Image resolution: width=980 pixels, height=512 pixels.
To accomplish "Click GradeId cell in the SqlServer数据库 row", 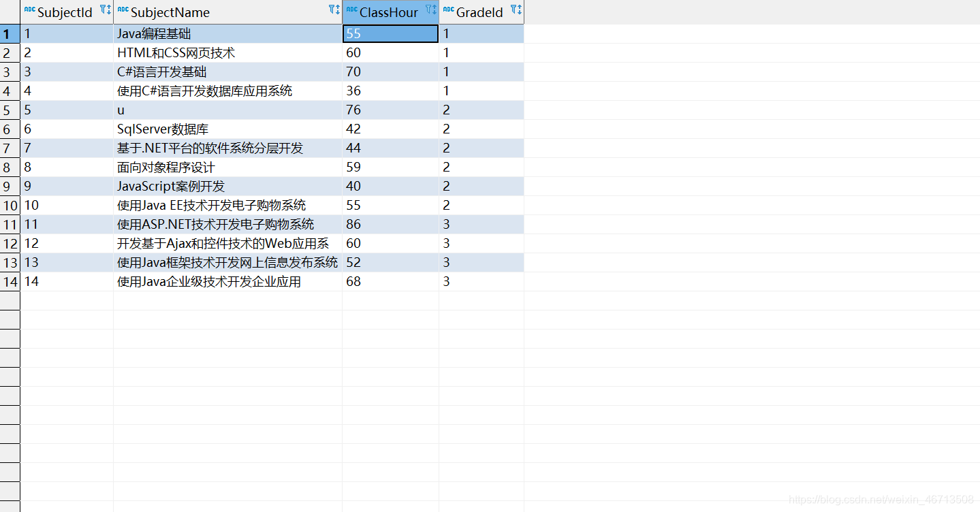I will coord(481,129).
